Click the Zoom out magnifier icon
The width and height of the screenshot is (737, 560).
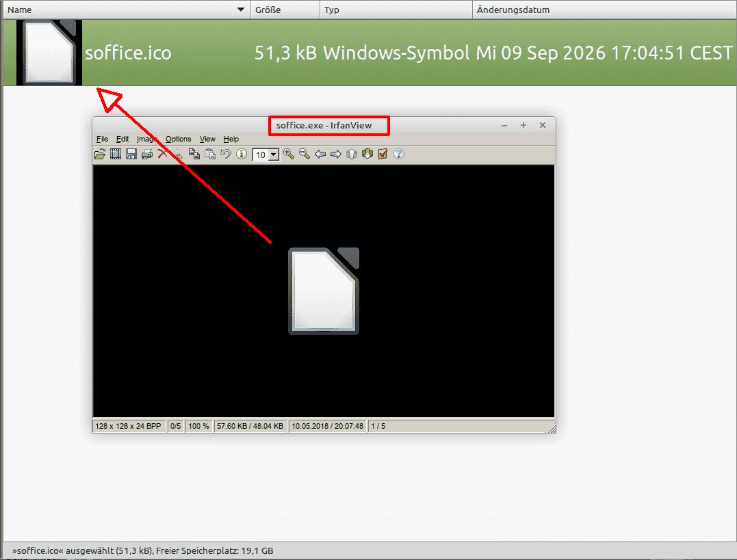pyautogui.click(x=305, y=154)
